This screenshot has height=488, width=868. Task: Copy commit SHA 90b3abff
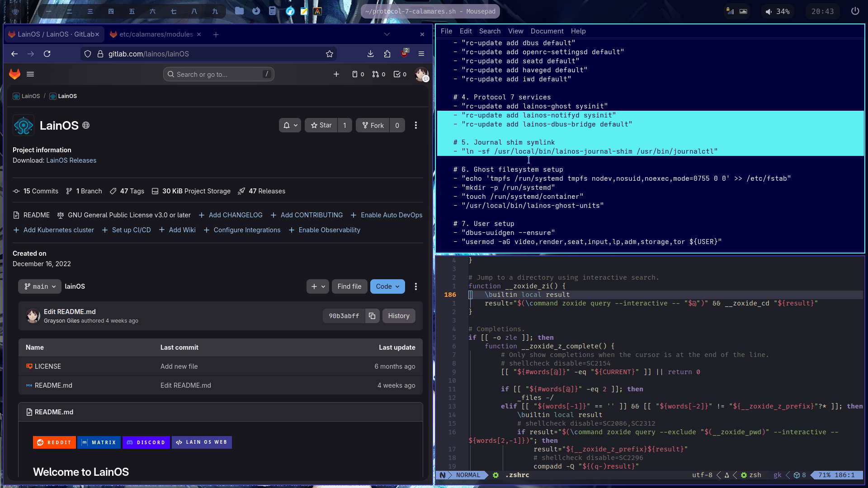click(x=372, y=316)
